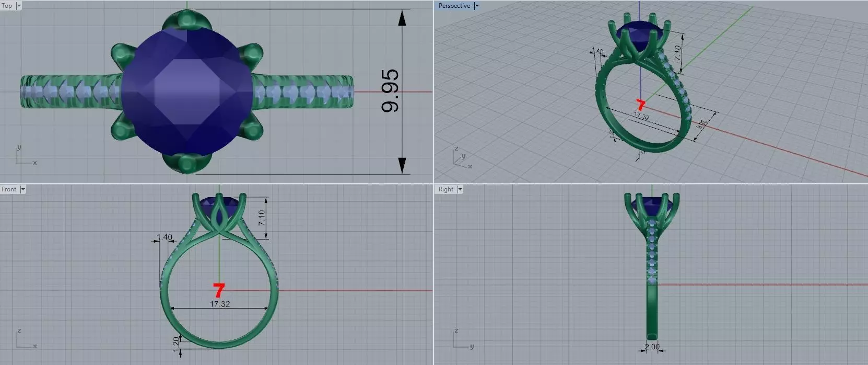Open the Perspective viewport dropdown arrow

pyautogui.click(x=476, y=6)
